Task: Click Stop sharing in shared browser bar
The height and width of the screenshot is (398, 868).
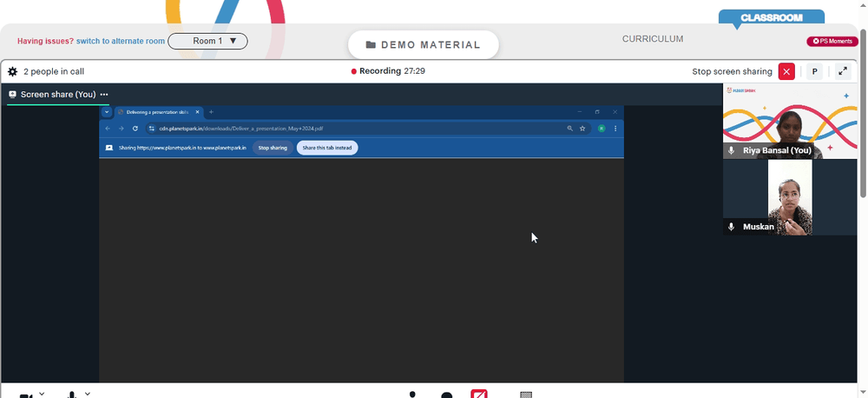Action: pyautogui.click(x=273, y=148)
